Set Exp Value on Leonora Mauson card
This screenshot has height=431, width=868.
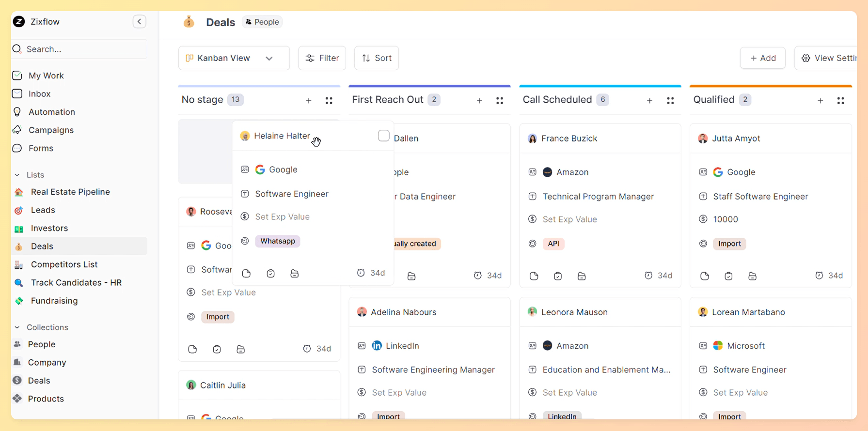[569, 393]
